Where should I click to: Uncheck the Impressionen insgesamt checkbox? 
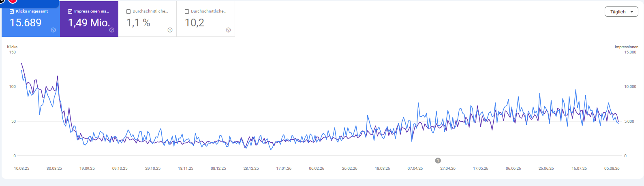tap(70, 12)
